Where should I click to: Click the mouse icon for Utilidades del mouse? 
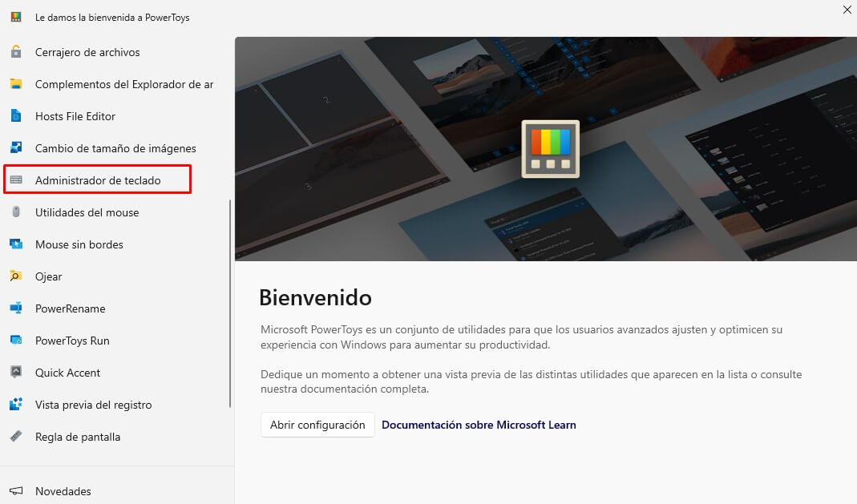[16, 212]
